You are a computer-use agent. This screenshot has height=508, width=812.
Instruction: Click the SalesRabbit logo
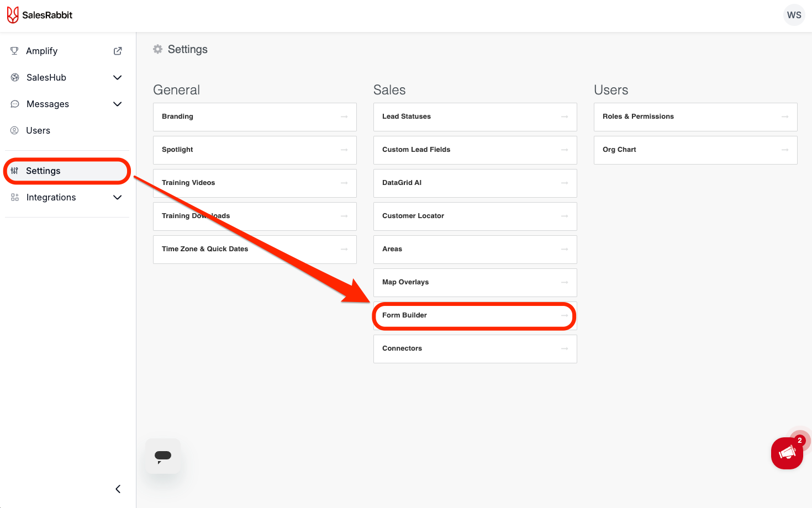(40, 15)
